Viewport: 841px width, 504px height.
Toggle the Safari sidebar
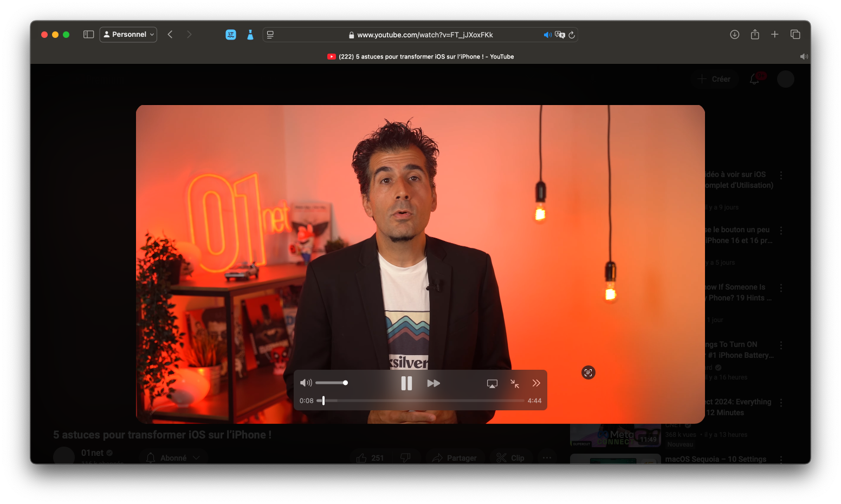(89, 35)
